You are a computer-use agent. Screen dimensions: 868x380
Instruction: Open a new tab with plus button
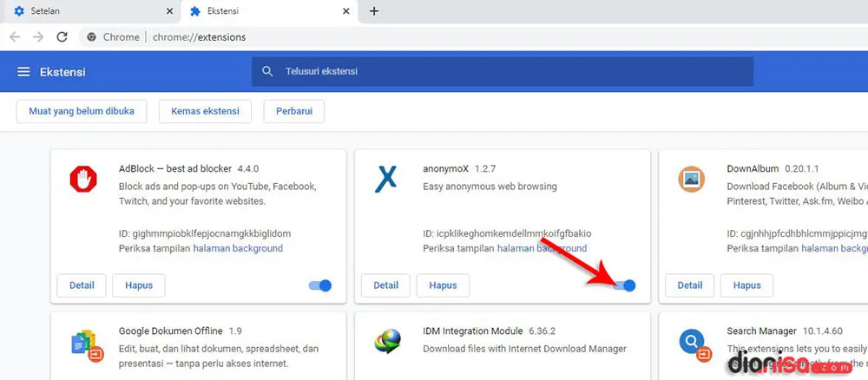tap(374, 11)
